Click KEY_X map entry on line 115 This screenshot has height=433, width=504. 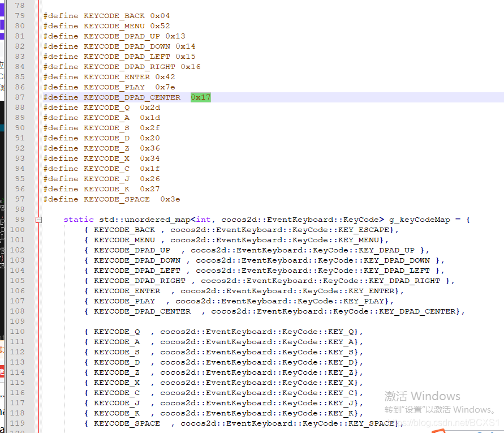[x=223, y=383]
